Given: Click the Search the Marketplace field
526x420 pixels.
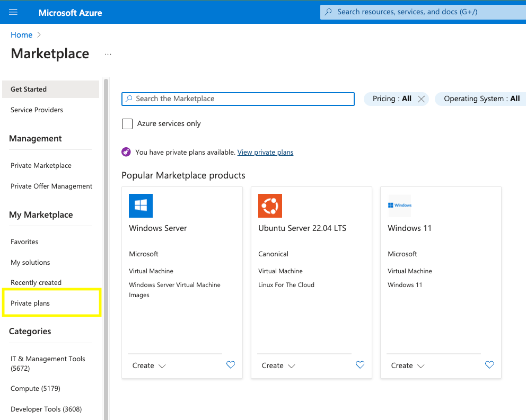Looking at the screenshot, I should pyautogui.click(x=238, y=99).
